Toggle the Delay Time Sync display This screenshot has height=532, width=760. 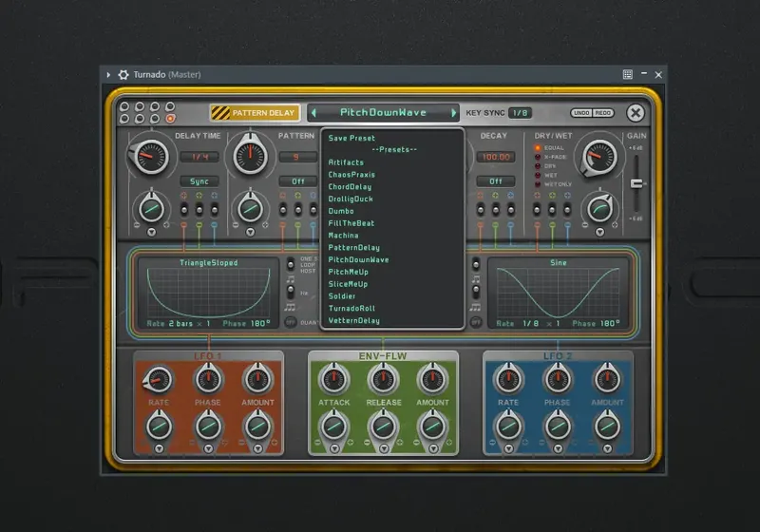(199, 181)
